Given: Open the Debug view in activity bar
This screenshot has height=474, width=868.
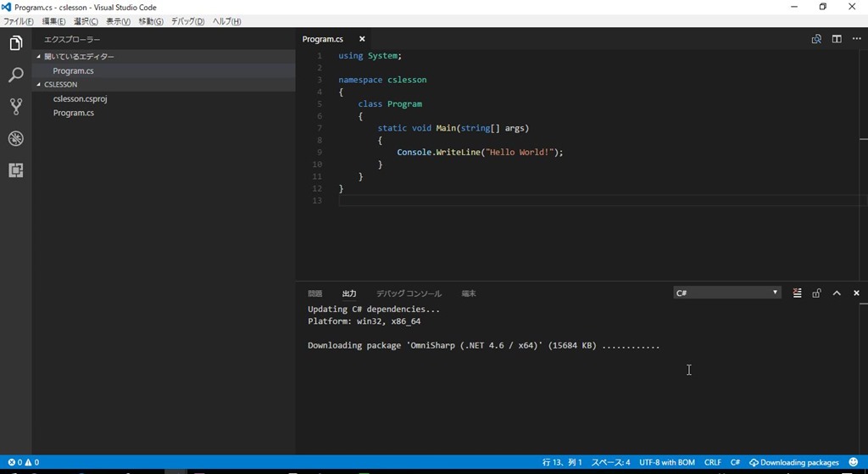Looking at the screenshot, I should point(15,138).
